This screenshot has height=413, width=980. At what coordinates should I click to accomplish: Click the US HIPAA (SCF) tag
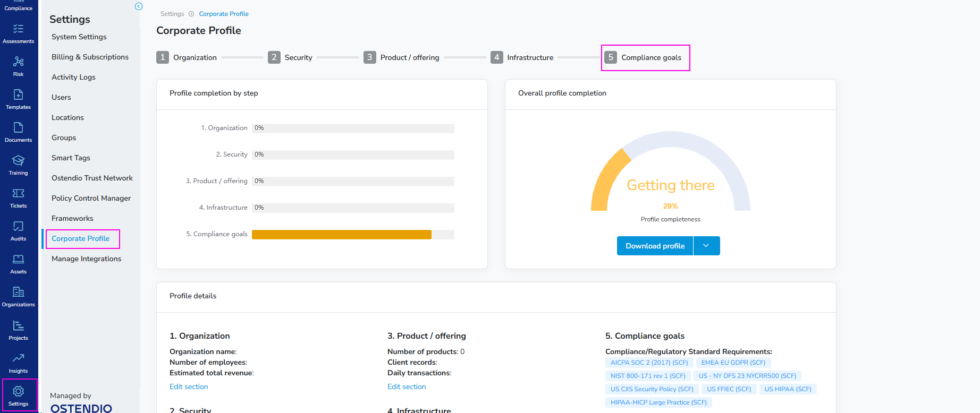point(788,389)
